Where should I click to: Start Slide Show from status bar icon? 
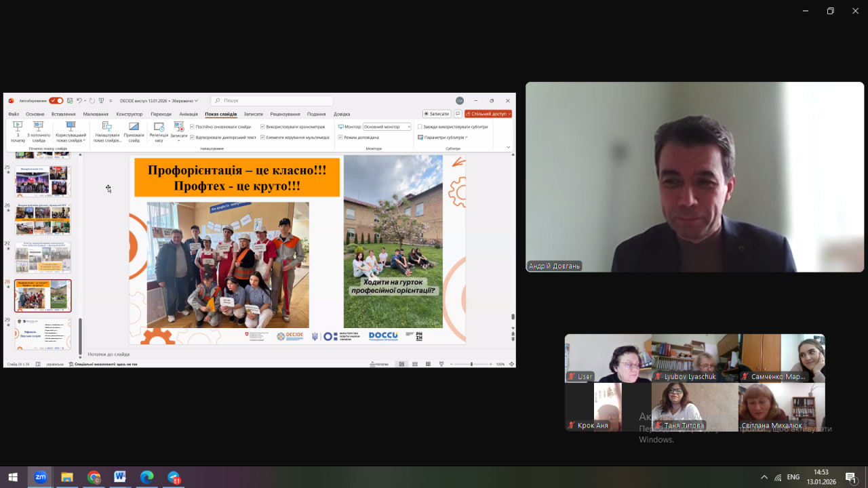(441, 364)
